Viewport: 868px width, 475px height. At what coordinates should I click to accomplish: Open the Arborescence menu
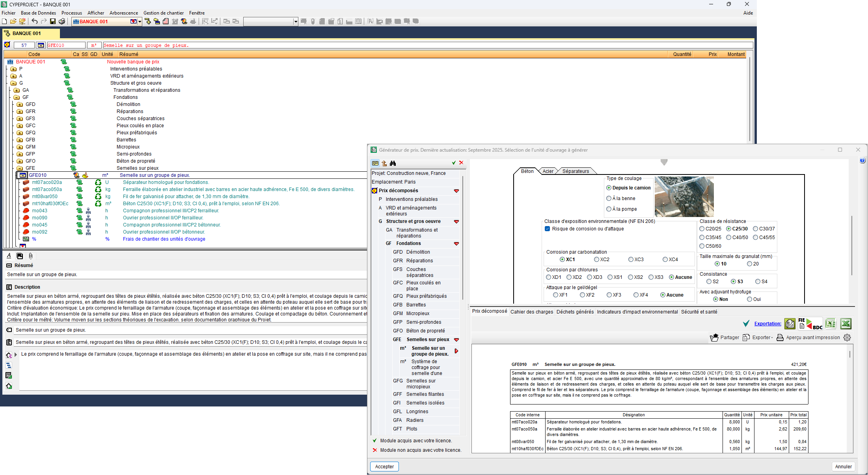[124, 13]
